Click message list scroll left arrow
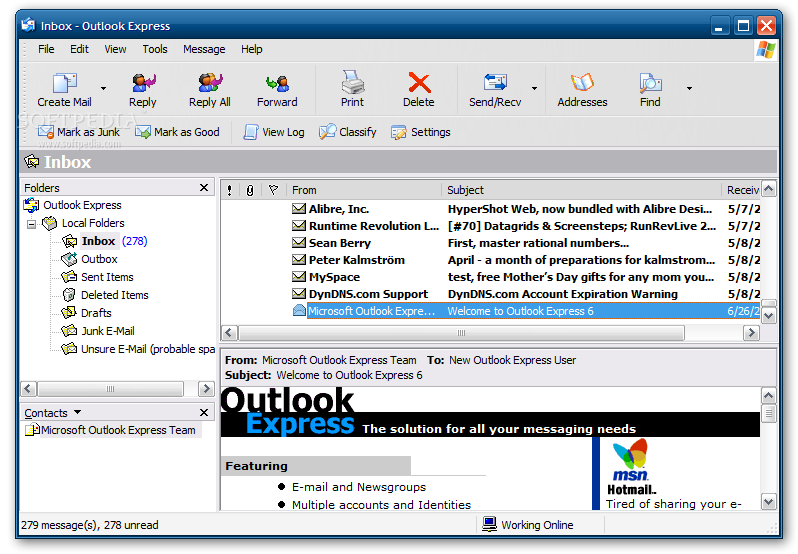The image size is (798, 554). coord(229,333)
